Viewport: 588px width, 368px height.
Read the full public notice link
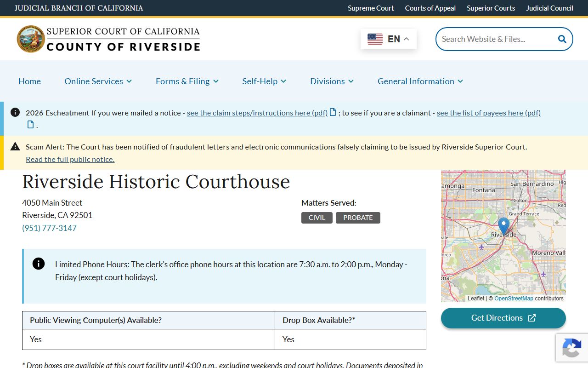pyautogui.click(x=70, y=159)
